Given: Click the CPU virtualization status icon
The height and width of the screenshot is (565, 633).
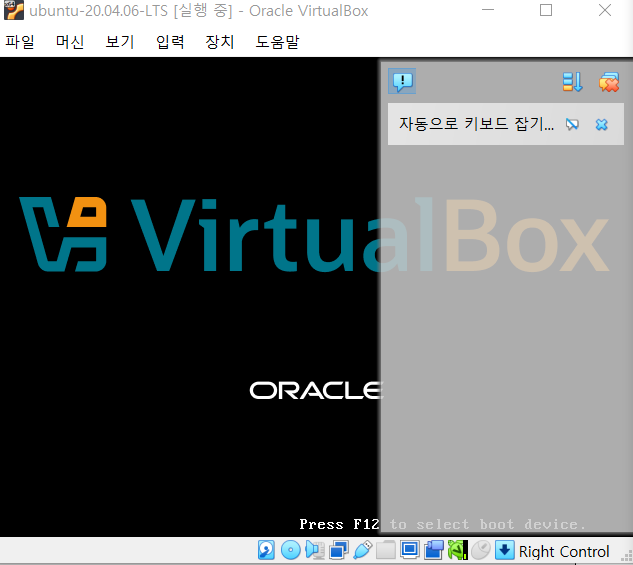Looking at the screenshot, I should point(457,550).
